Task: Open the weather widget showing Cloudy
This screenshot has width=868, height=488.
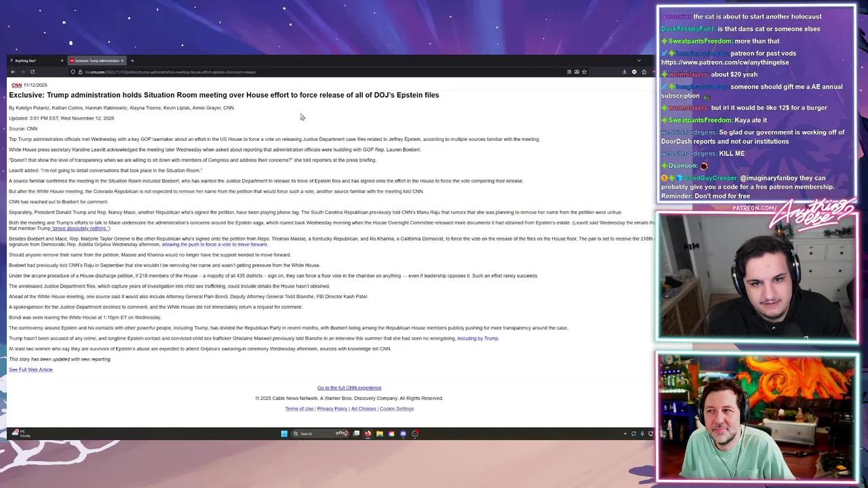Action: point(20,434)
